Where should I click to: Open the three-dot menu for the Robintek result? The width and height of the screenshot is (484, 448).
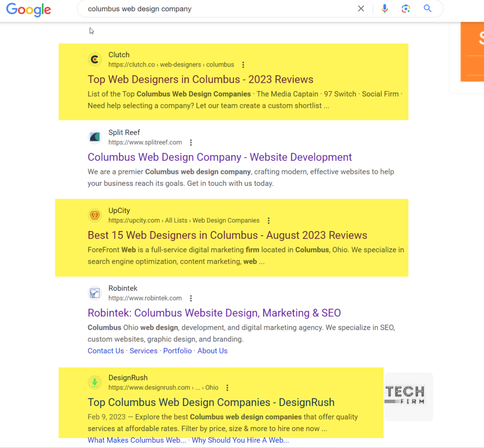coord(191,298)
